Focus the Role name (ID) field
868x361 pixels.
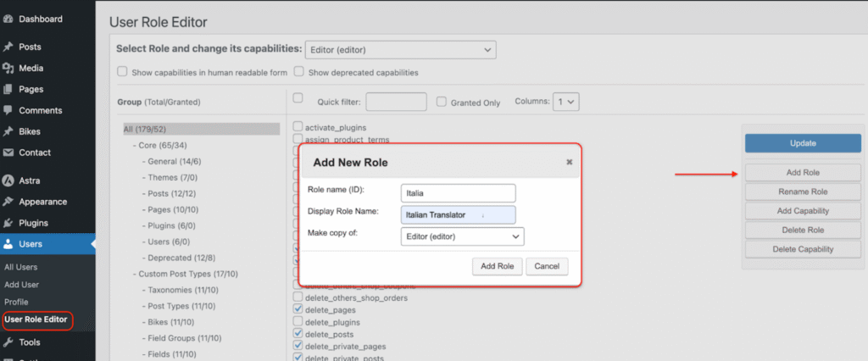click(x=458, y=193)
